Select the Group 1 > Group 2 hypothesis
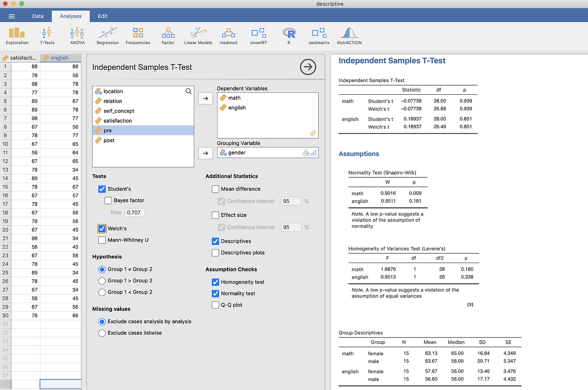 102,281
